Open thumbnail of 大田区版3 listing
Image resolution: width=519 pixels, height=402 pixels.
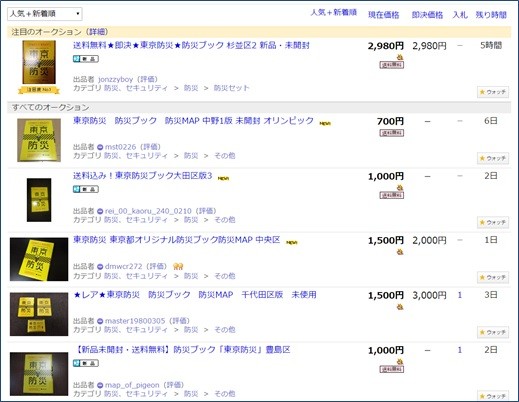click(39, 200)
